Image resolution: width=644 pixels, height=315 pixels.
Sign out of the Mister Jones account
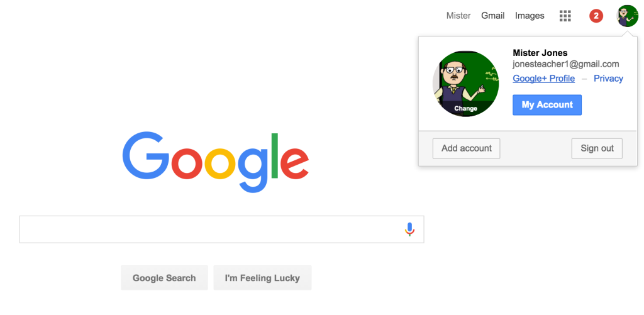point(597,148)
